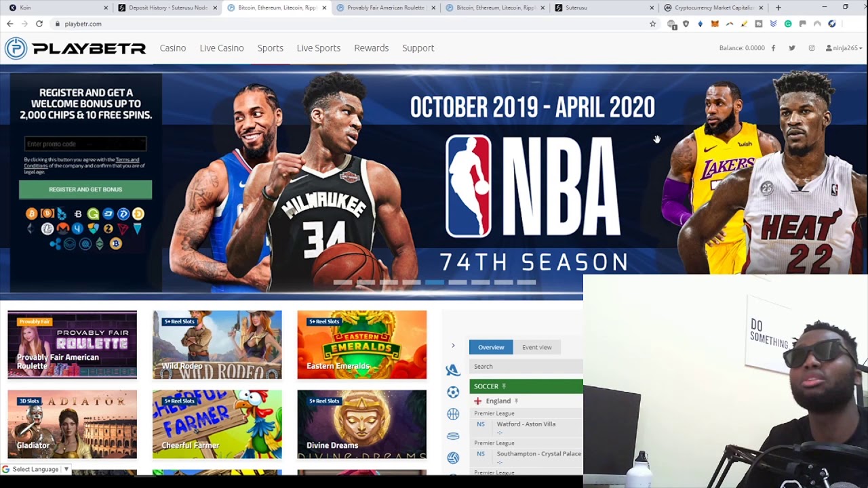Click the green Gamecredits coin icon
Image resolution: width=868 pixels, height=488 pixels.
click(93, 214)
